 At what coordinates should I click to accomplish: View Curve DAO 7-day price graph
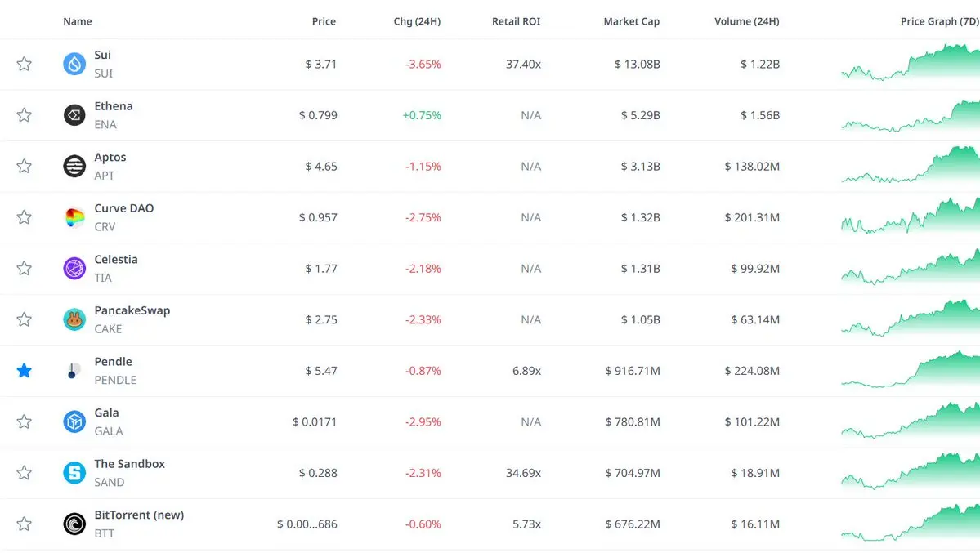[x=911, y=216]
